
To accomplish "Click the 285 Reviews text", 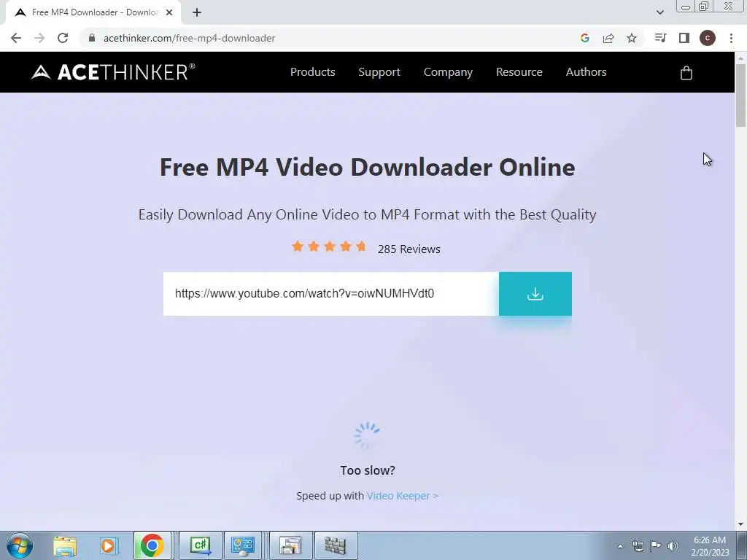I will click(x=409, y=249).
